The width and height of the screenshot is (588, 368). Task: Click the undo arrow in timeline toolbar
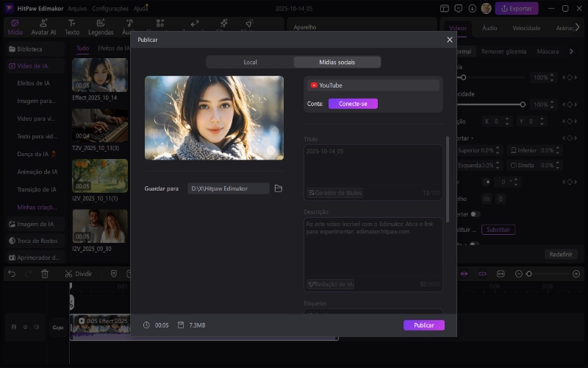point(11,274)
